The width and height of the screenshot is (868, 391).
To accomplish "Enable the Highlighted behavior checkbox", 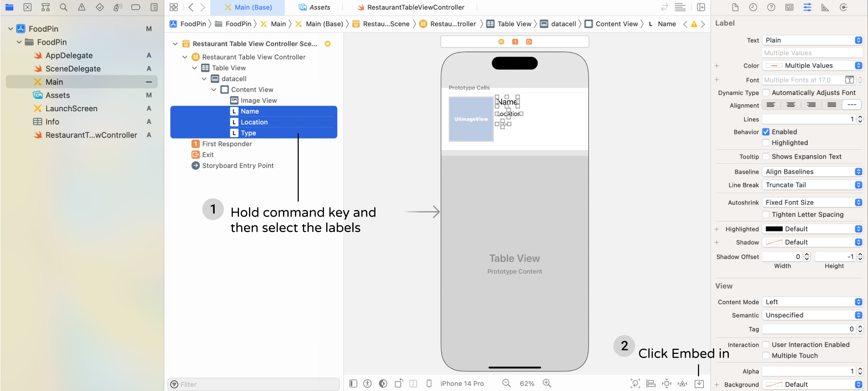I will 766,142.
